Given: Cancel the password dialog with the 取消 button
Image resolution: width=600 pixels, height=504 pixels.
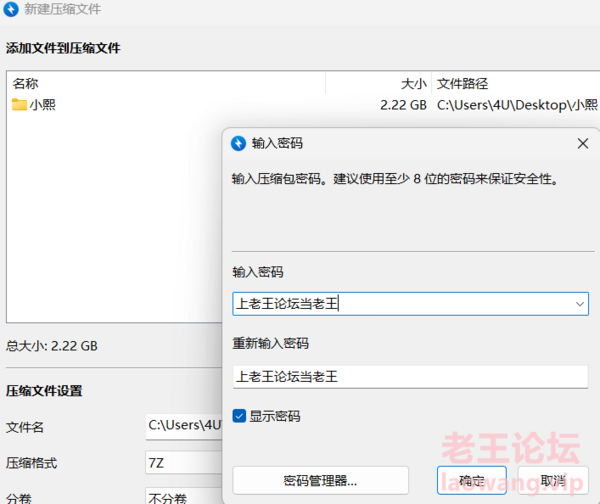Looking at the screenshot, I should coord(553,480).
